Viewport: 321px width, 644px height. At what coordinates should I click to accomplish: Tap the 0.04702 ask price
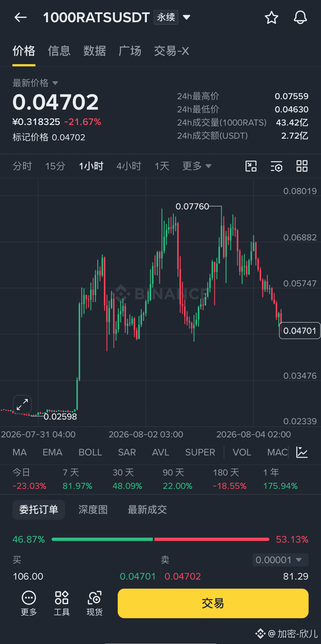[183, 576]
